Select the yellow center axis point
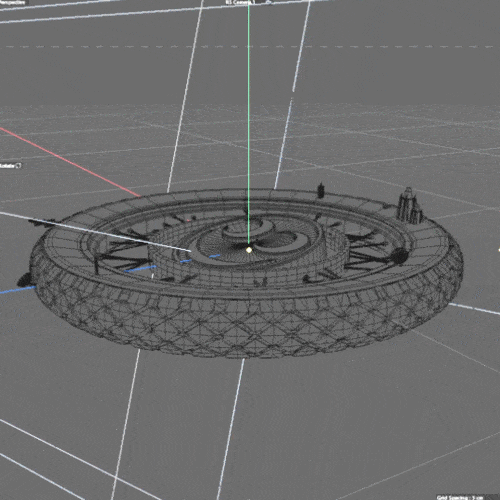Viewport: 500px width, 500px height. (249, 250)
